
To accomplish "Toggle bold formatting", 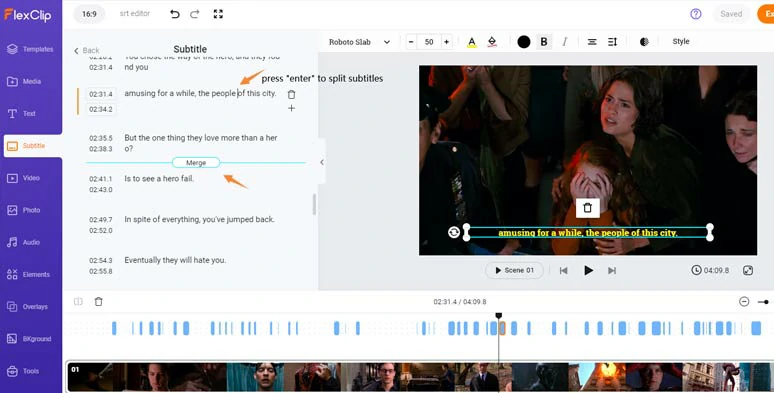I will pos(544,42).
